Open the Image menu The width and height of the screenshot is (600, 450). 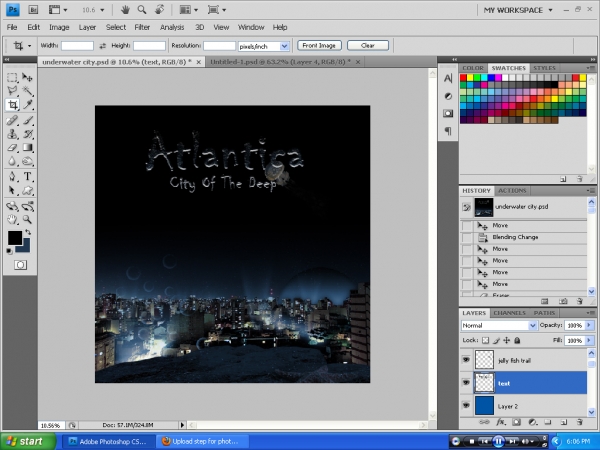tap(59, 27)
